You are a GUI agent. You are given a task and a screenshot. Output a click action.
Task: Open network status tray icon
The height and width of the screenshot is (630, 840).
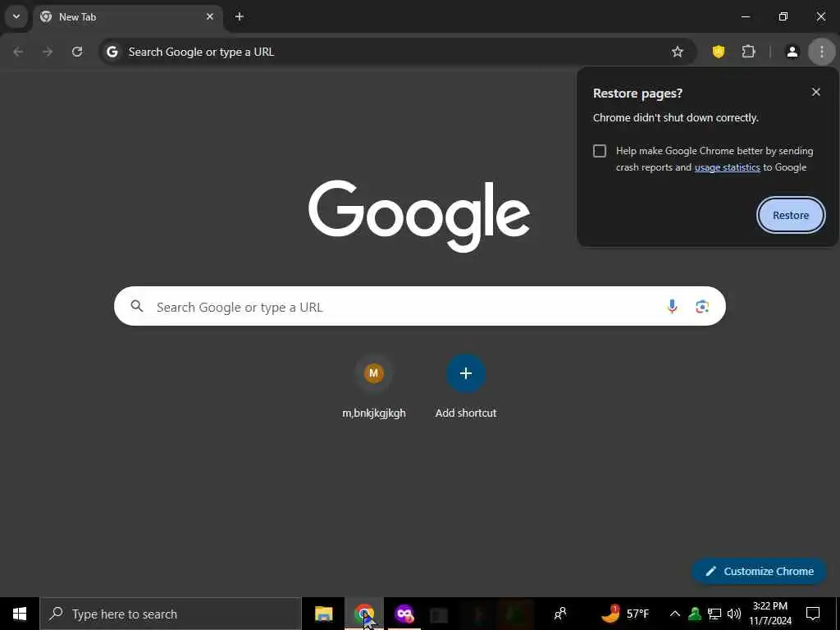click(714, 614)
